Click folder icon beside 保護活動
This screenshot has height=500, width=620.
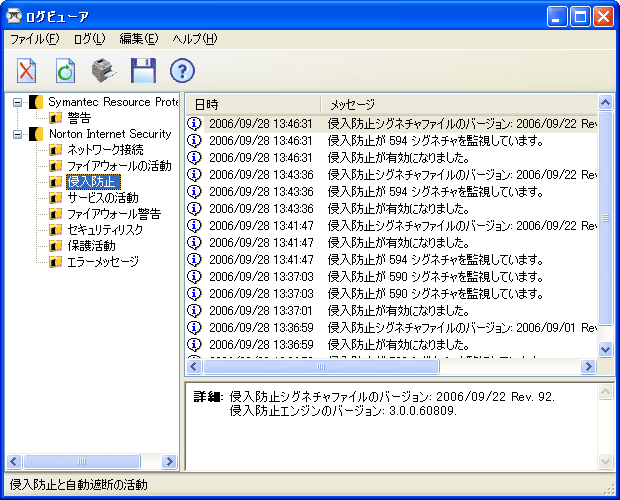(55, 246)
